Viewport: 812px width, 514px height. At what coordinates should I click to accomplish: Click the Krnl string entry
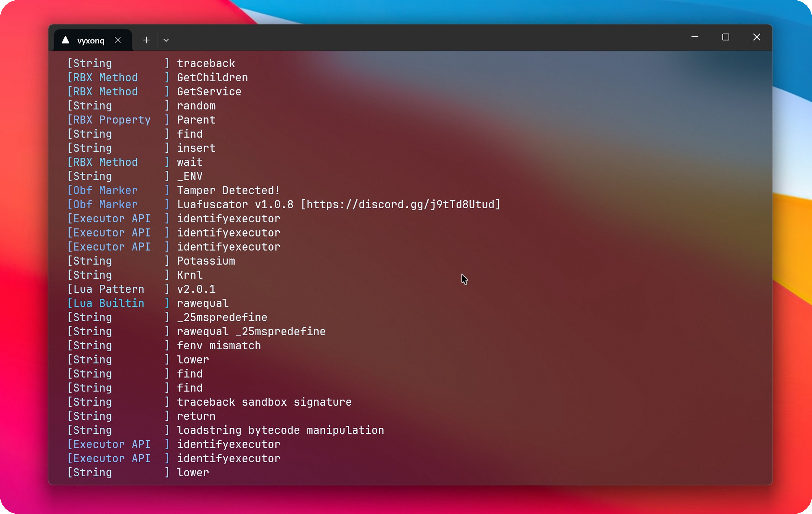pos(190,275)
